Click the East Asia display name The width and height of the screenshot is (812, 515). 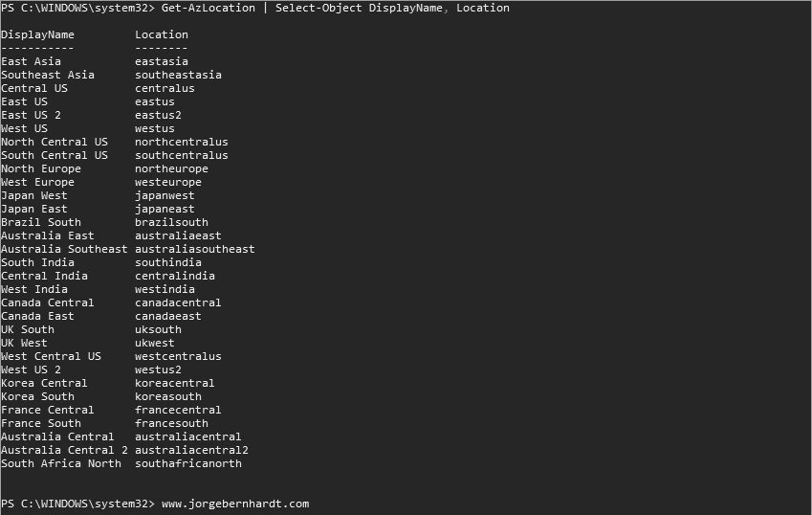(31, 61)
